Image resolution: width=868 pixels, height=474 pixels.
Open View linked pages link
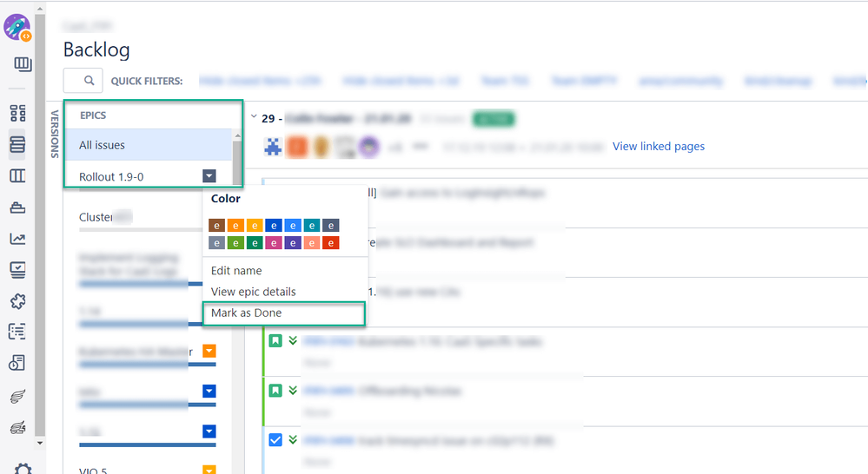click(x=659, y=147)
